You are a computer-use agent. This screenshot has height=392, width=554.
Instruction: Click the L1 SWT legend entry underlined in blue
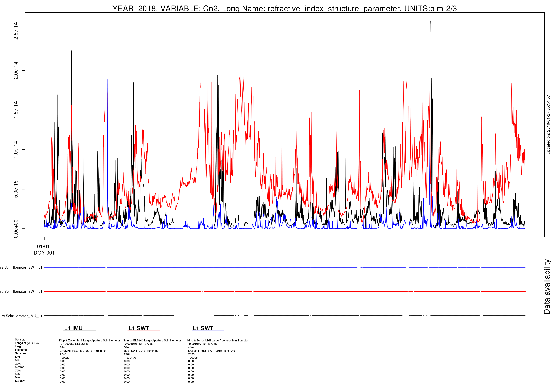click(208, 328)
